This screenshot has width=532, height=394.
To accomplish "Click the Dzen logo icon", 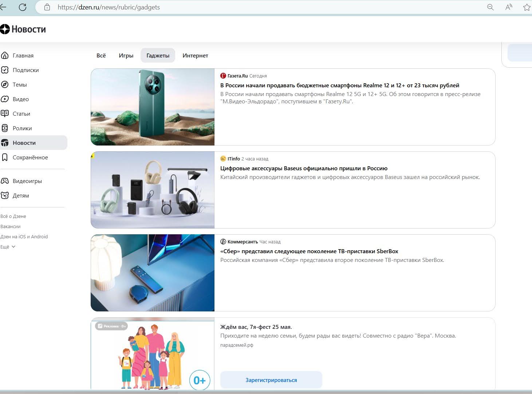I will tap(5, 29).
